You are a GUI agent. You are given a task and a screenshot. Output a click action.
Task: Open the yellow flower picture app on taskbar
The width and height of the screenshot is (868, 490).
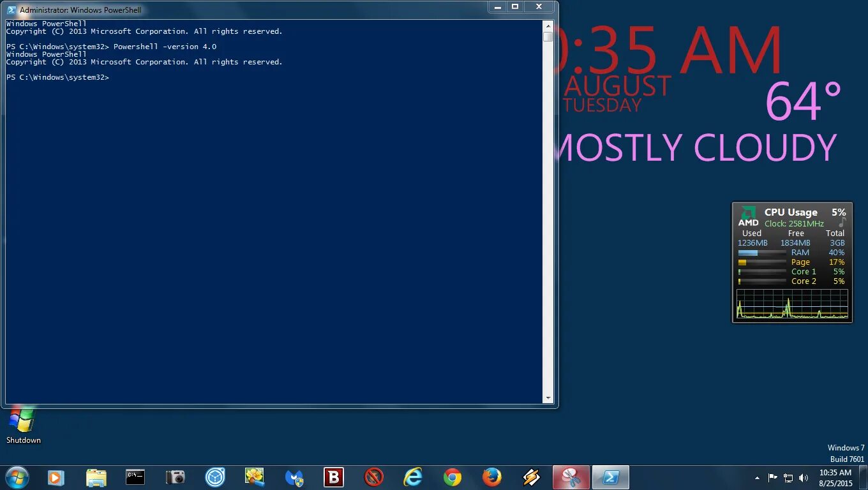(x=255, y=477)
